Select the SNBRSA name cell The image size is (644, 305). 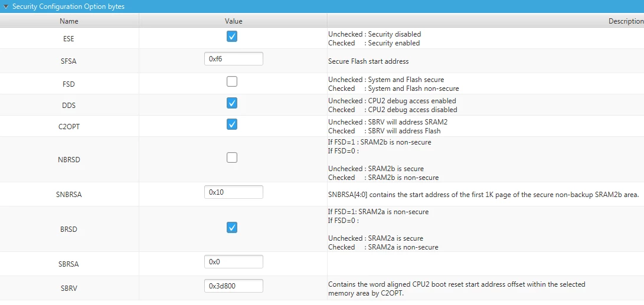69,195
